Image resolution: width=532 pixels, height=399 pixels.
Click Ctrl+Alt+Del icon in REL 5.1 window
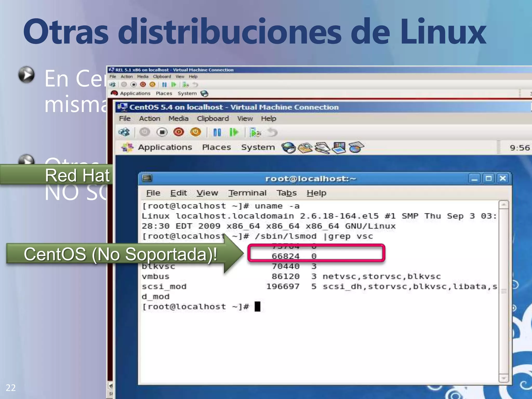(x=112, y=85)
